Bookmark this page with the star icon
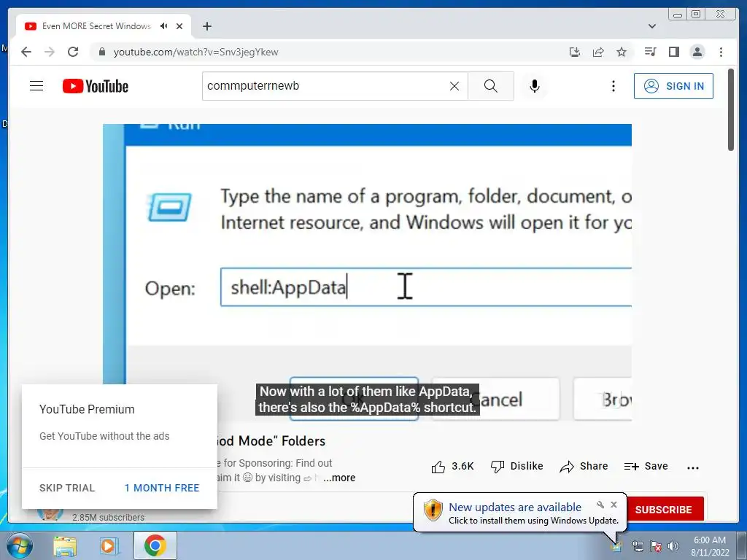747x560 pixels. [x=622, y=52]
